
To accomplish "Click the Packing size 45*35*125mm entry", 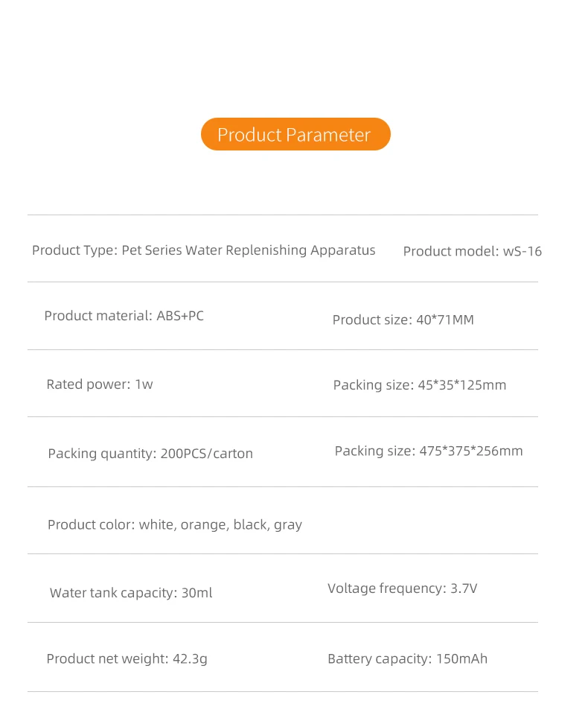I will click(419, 385).
